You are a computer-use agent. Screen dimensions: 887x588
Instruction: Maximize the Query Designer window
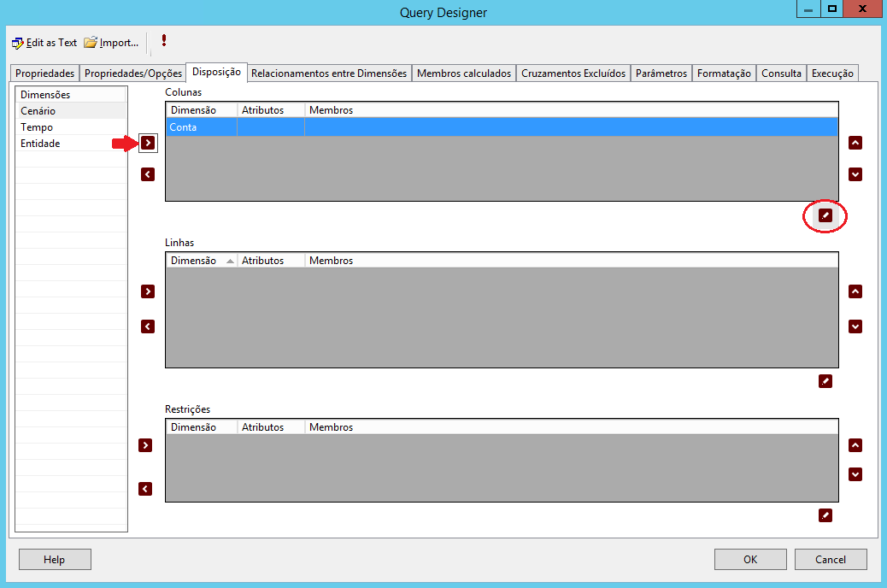pos(831,9)
